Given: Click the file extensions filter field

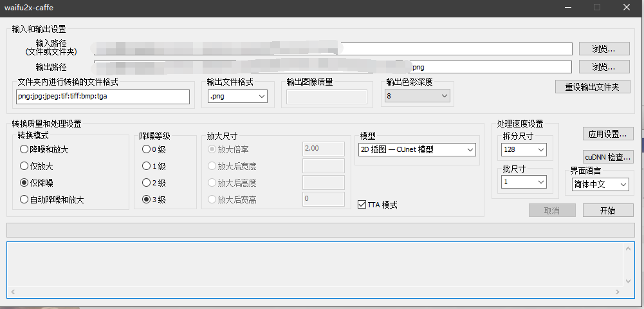Looking at the screenshot, I should (x=103, y=97).
